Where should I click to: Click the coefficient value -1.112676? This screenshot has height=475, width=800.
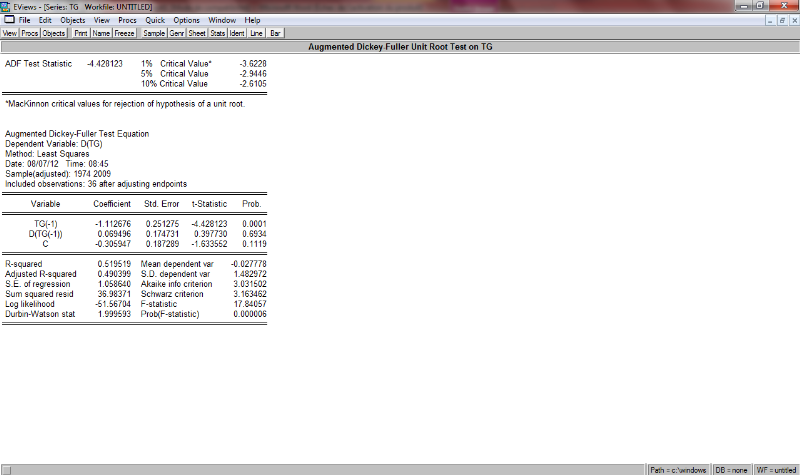113,224
